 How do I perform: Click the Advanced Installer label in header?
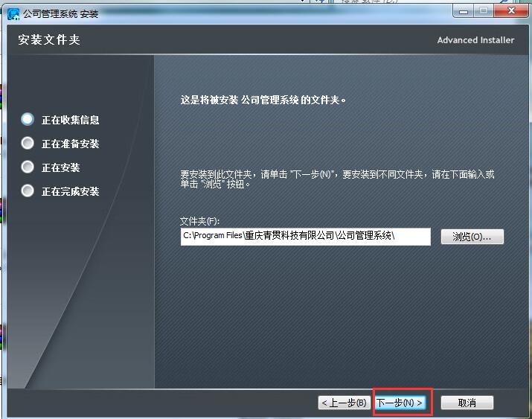(x=475, y=40)
